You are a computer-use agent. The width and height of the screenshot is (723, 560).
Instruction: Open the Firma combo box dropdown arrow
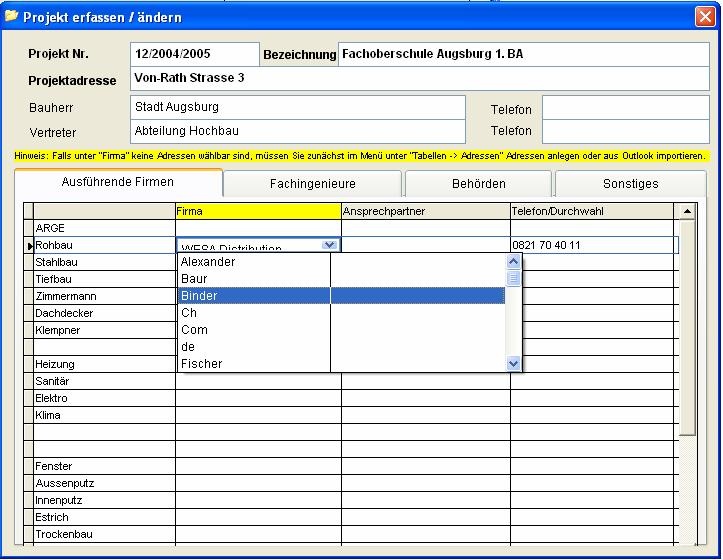coord(329,245)
